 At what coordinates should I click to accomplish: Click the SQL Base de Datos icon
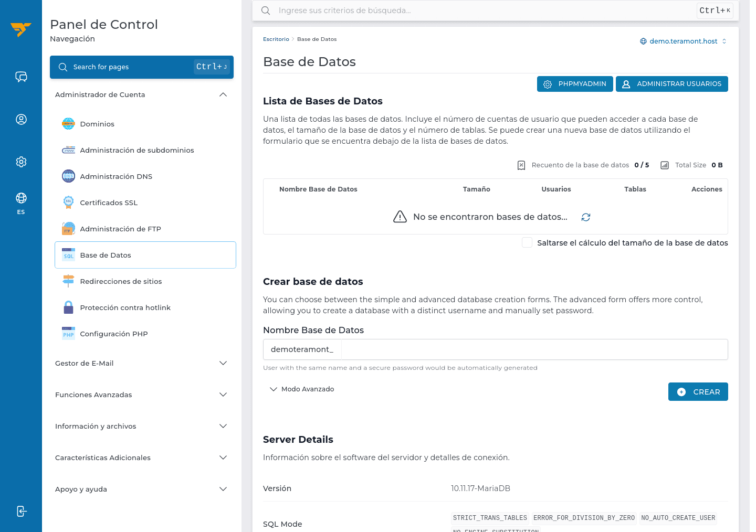(69, 255)
